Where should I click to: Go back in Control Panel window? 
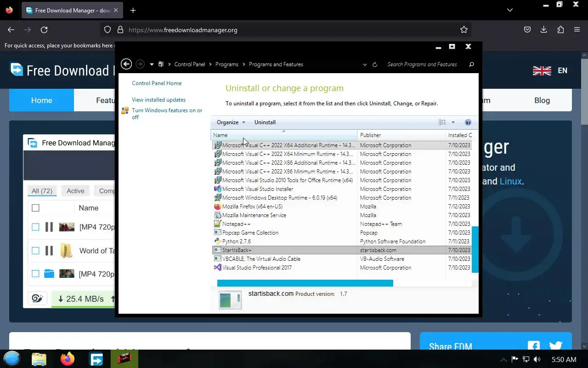(x=126, y=64)
